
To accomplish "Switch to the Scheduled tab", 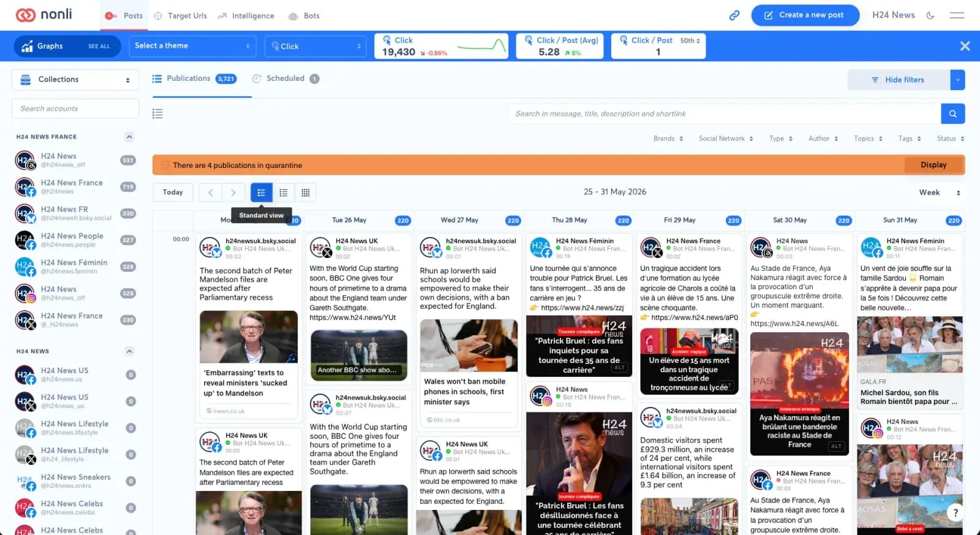I will click(285, 78).
